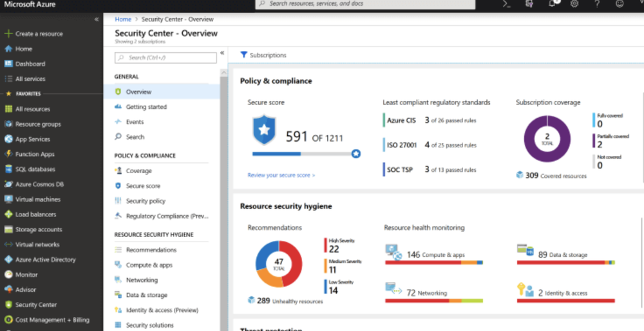Click 72 Networking health tile
The image size is (644, 331).
point(433,292)
